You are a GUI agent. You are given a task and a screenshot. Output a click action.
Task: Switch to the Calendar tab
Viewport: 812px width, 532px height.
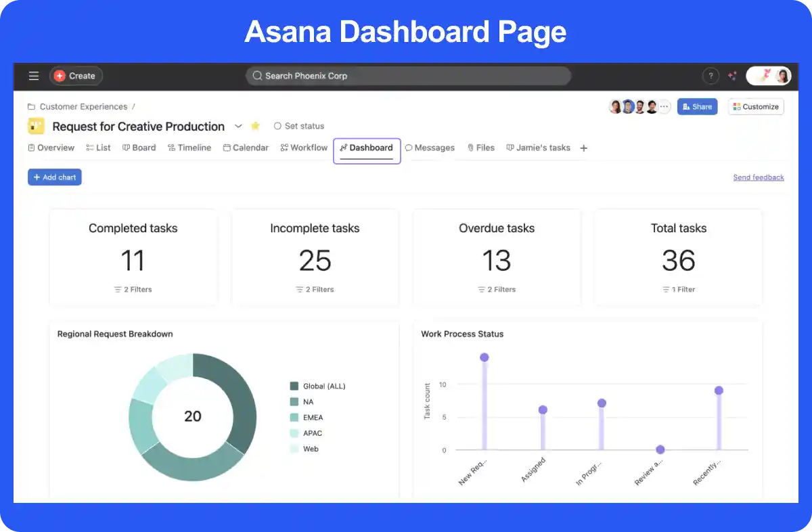pos(246,148)
